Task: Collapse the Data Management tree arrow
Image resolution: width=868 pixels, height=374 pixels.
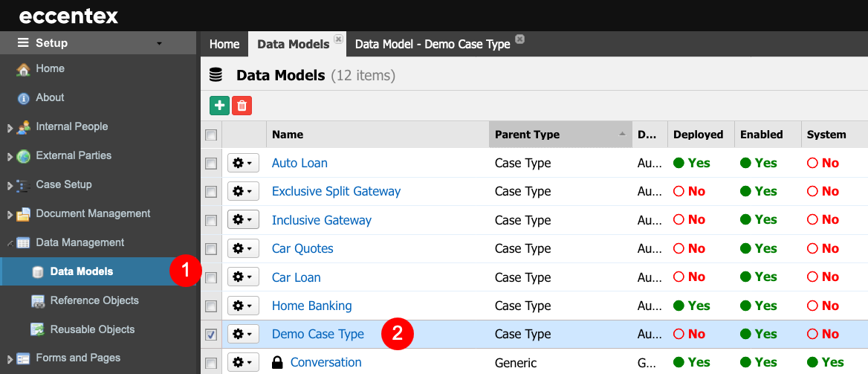Action: click(x=10, y=243)
